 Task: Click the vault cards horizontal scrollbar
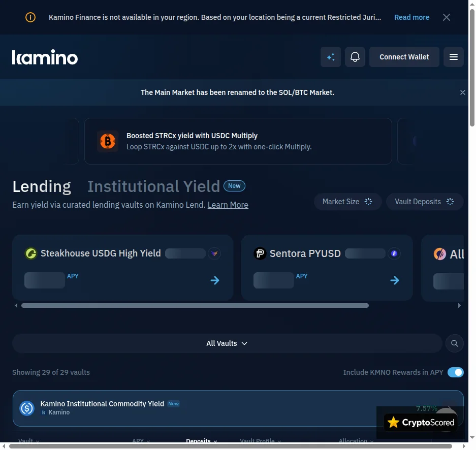[x=195, y=306]
